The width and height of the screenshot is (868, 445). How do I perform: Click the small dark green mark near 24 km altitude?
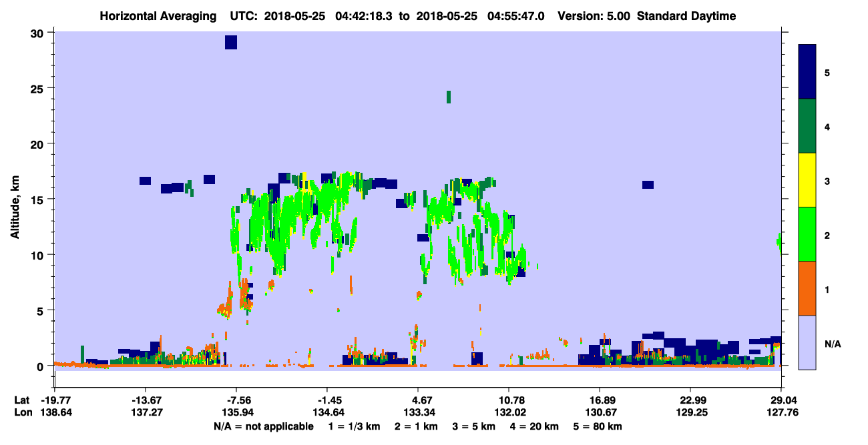449,97
